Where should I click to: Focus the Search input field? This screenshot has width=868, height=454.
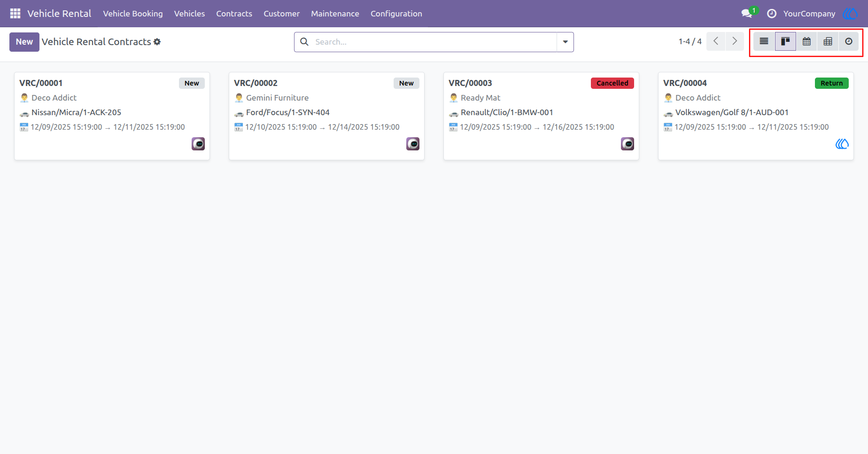pyautogui.click(x=434, y=42)
